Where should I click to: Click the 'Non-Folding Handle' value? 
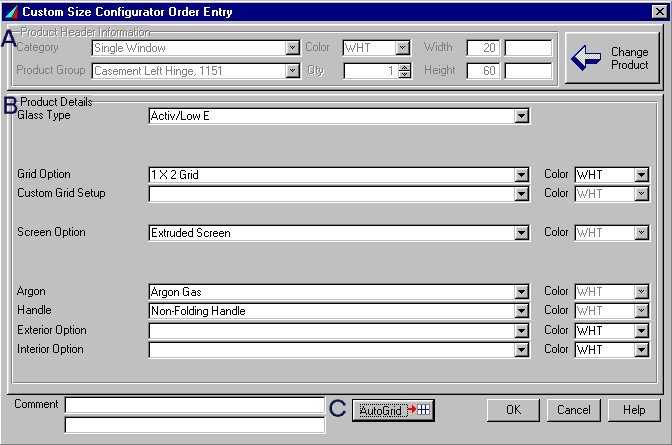tap(198, 311)
